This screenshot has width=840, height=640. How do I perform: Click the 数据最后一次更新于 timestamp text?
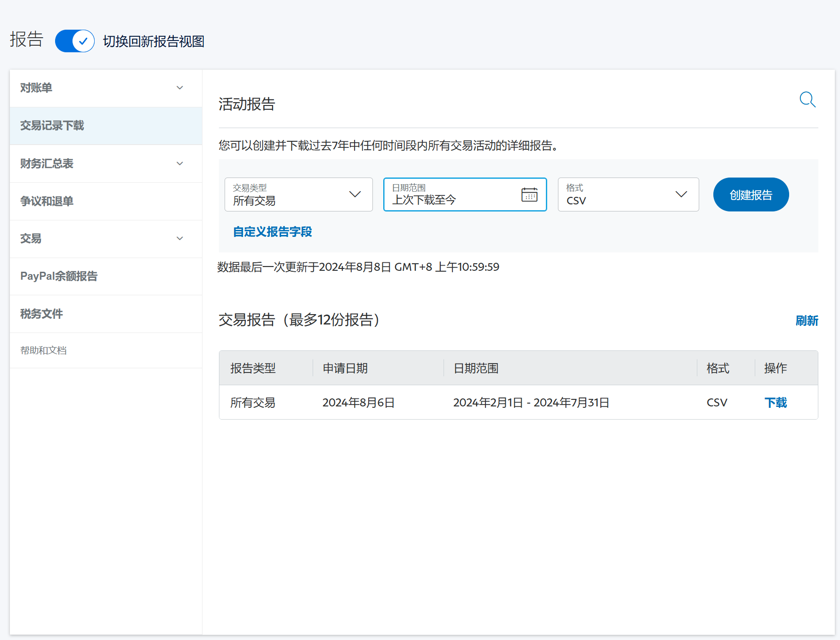tap(358, 267)
